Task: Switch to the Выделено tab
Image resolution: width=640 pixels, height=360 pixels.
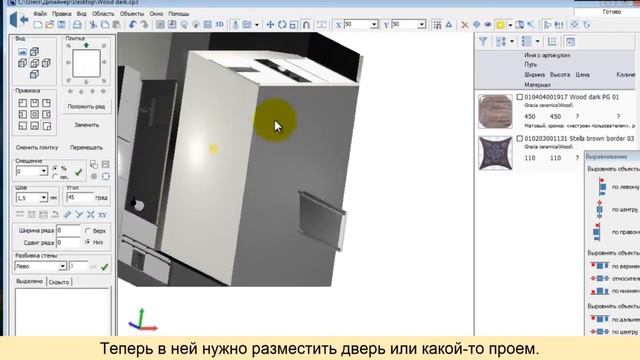Action: click(x=29, y=282)
